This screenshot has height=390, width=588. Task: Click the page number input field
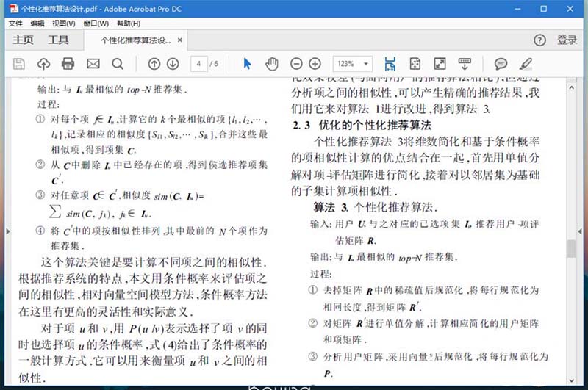tap(198, 64)
